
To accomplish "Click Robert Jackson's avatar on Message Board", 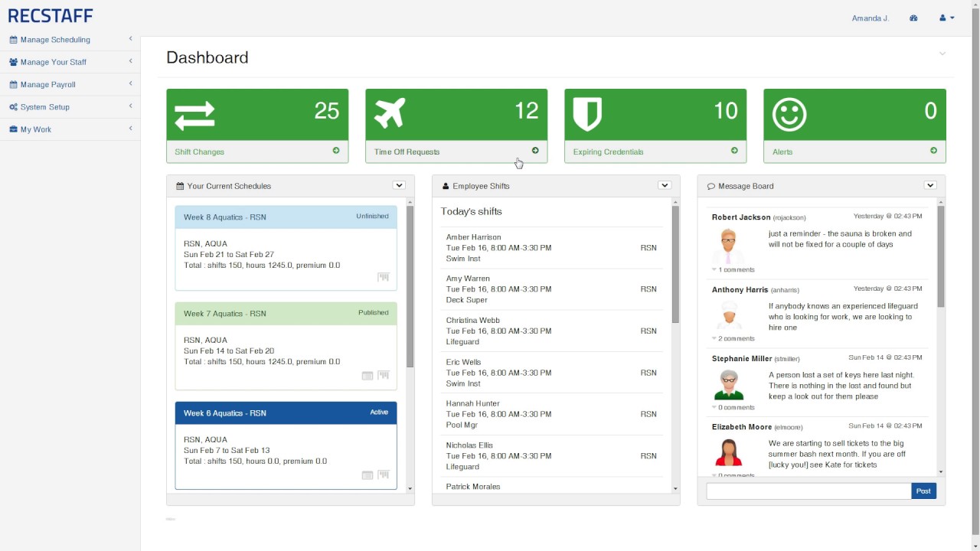I will click(728, 246).
